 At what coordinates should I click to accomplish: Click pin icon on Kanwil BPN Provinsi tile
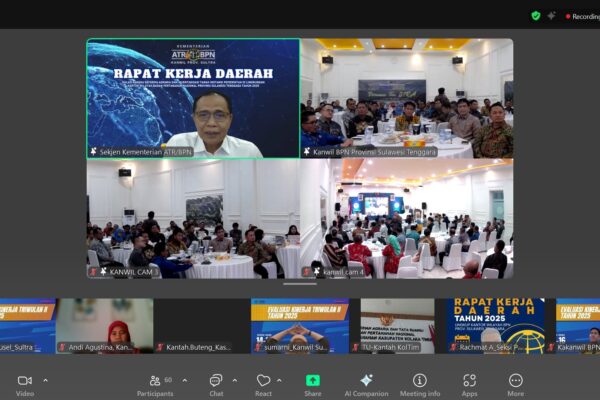click(307, 152)
